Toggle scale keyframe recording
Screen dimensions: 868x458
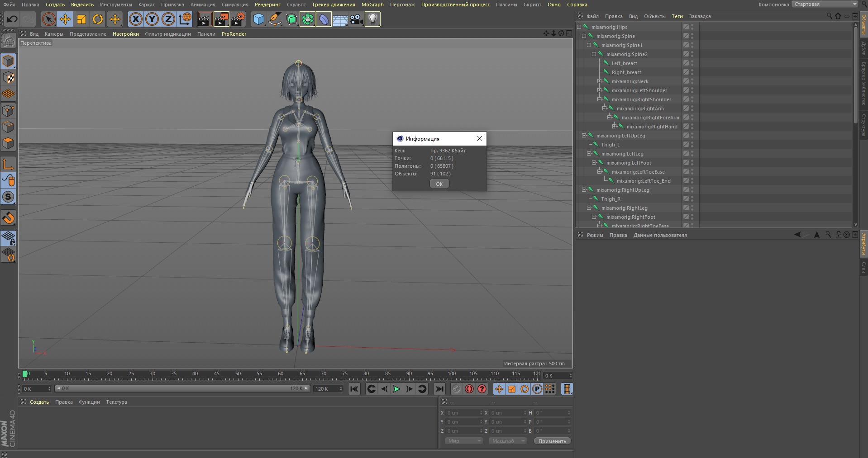(x=512, y=389)
